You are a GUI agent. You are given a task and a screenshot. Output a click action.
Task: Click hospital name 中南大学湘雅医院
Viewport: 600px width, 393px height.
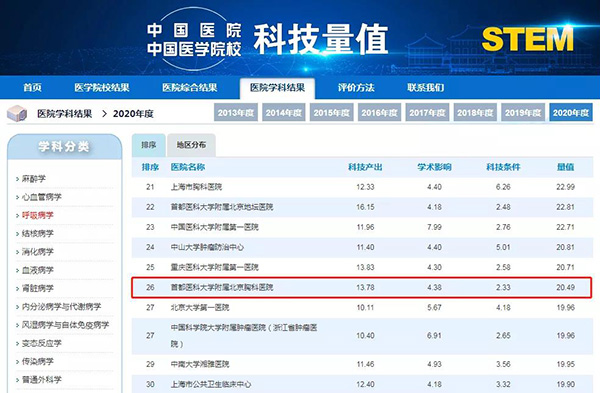coord(200,364)
